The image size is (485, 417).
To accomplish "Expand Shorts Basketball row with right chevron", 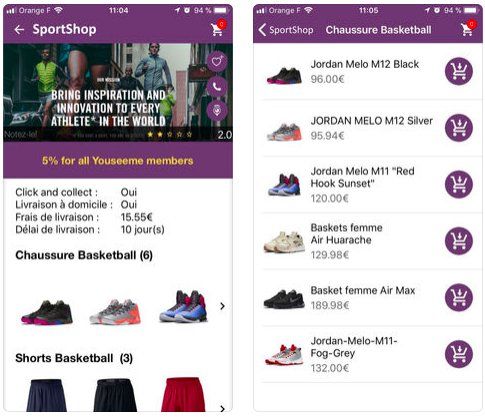I will [223, 408].
